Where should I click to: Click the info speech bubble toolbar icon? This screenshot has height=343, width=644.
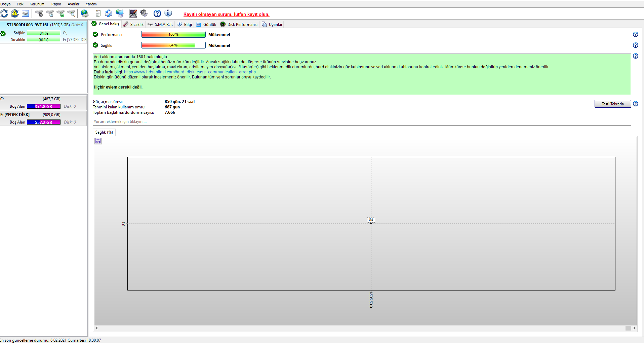(168, 13)
